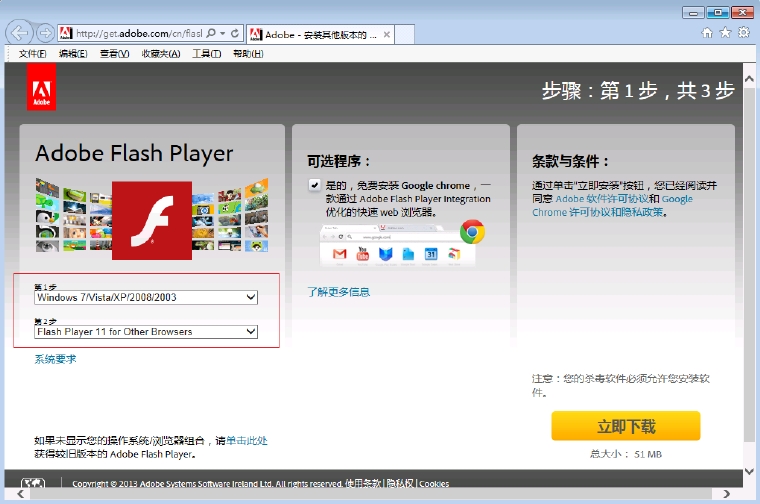Maximize the browser window

coord(718,13)
